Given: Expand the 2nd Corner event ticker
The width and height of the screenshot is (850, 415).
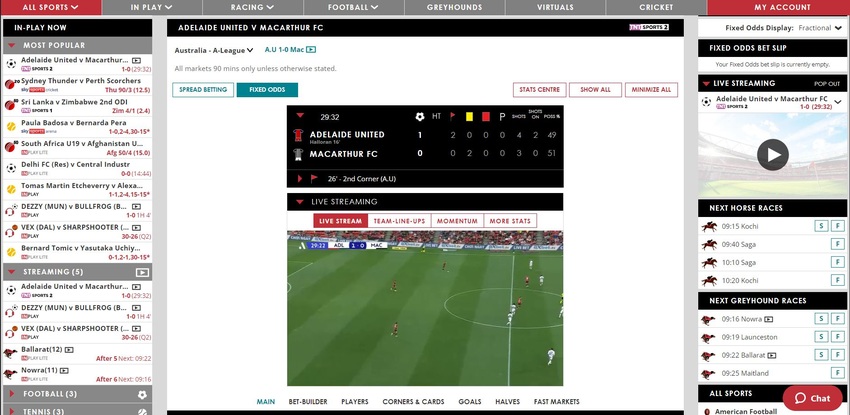Looking at the screenshot, I should click(x=300, y=179).
